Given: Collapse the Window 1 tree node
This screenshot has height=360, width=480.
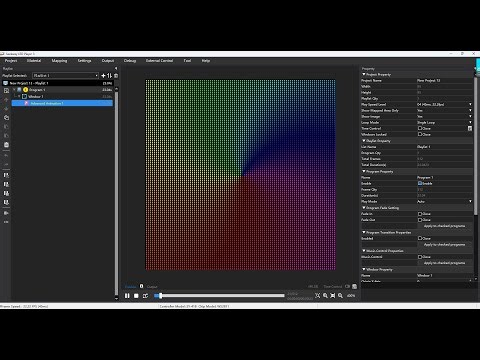Looking at the screenshot, I should pos(19,97).
